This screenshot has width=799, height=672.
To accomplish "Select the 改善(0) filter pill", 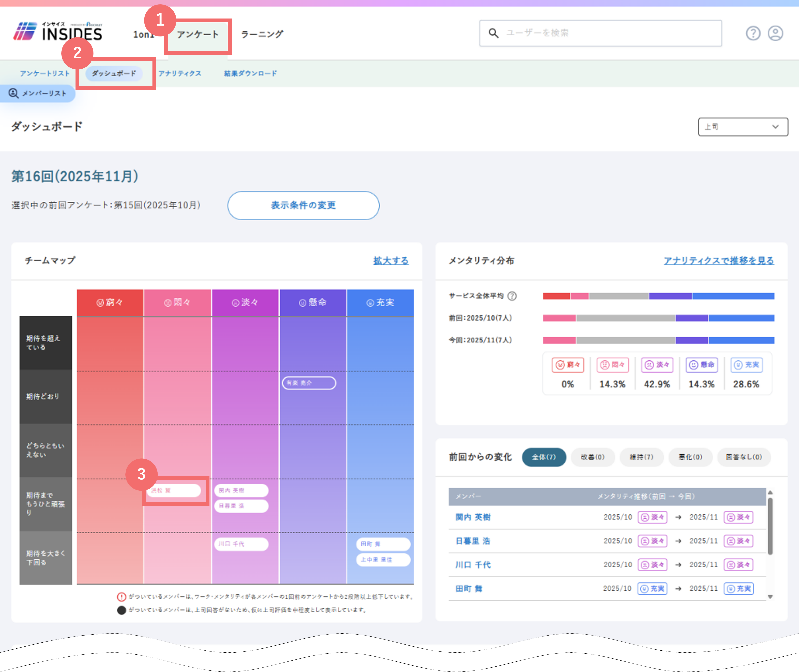I will click(592, 457).
